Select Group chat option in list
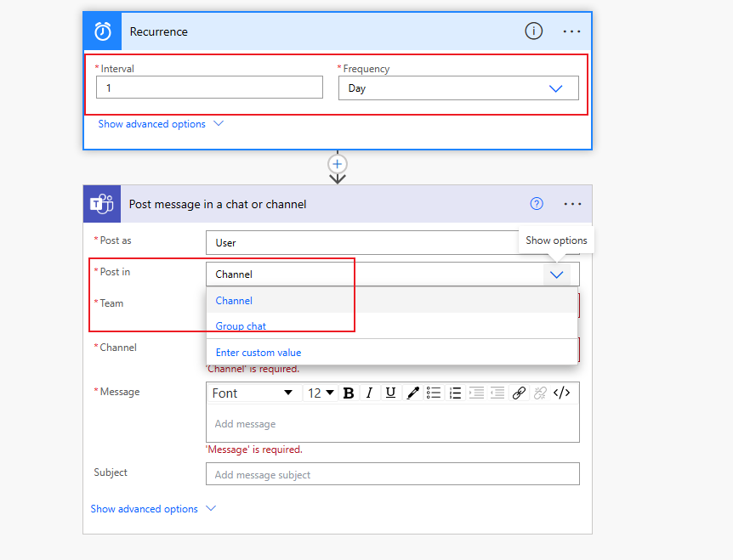The width and height of the screenshot is (733, 560). click(392, 326)
